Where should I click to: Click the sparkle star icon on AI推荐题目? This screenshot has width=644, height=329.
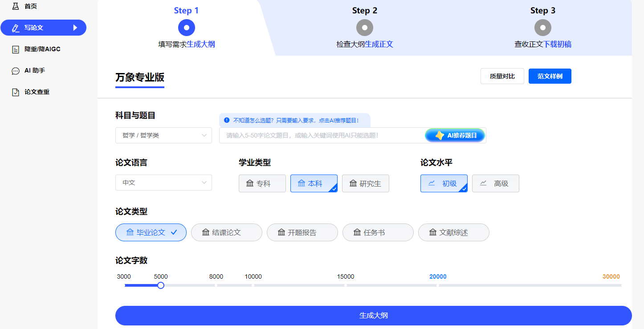point(440,135)
